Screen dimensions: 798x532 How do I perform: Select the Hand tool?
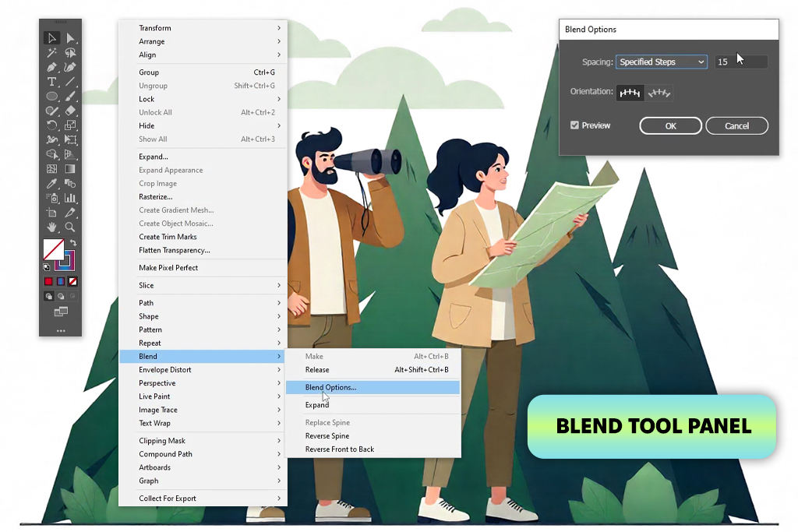(x=51, y=227)
